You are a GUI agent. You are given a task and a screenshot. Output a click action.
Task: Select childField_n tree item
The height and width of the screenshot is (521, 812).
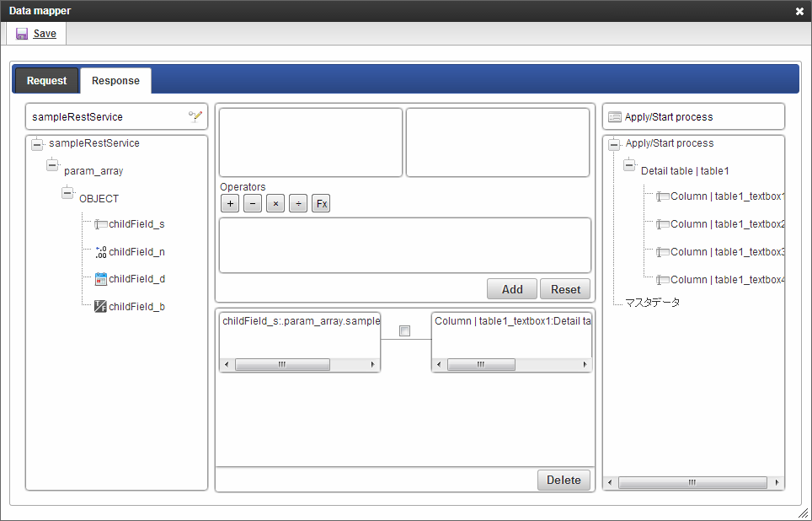coord(136,252)
